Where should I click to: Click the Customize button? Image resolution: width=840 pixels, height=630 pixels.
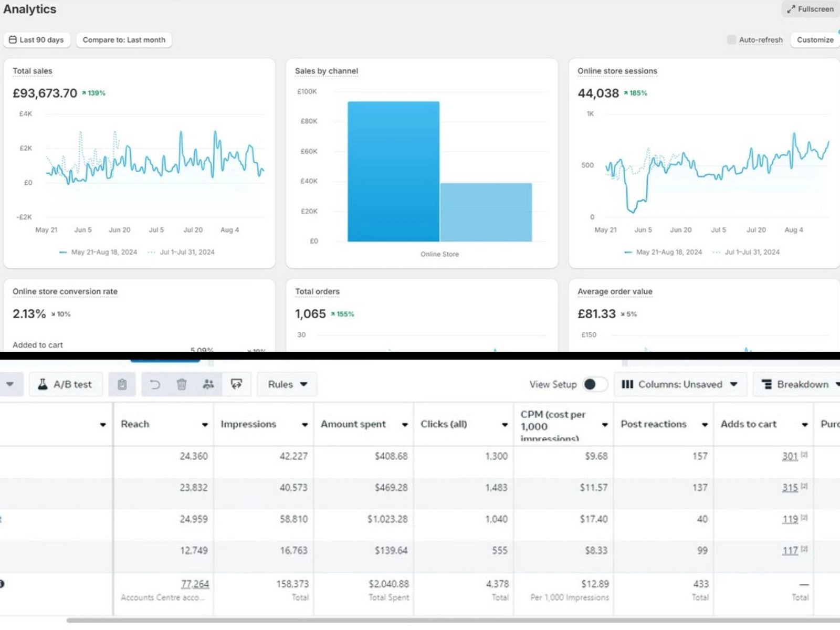point(815,40)
